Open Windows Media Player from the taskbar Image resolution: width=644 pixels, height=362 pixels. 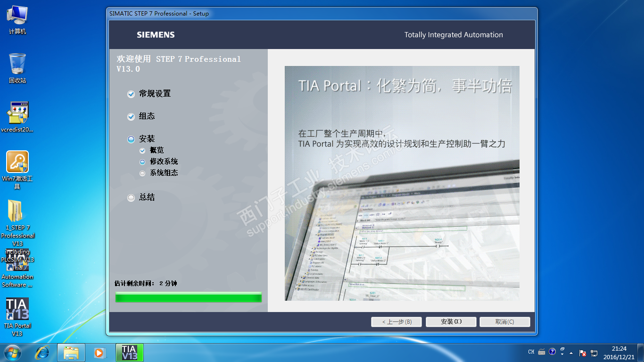pyautogui.click(x=99, y=352)
